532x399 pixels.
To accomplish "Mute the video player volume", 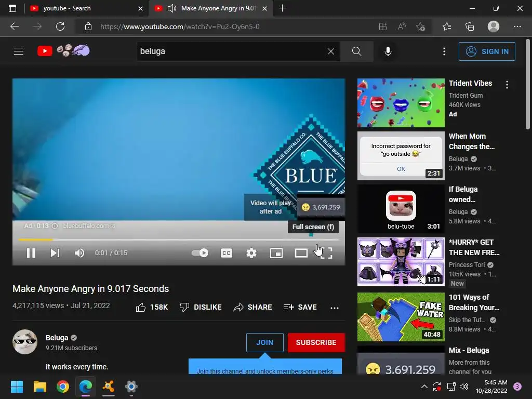I will [x=79, y=253].
